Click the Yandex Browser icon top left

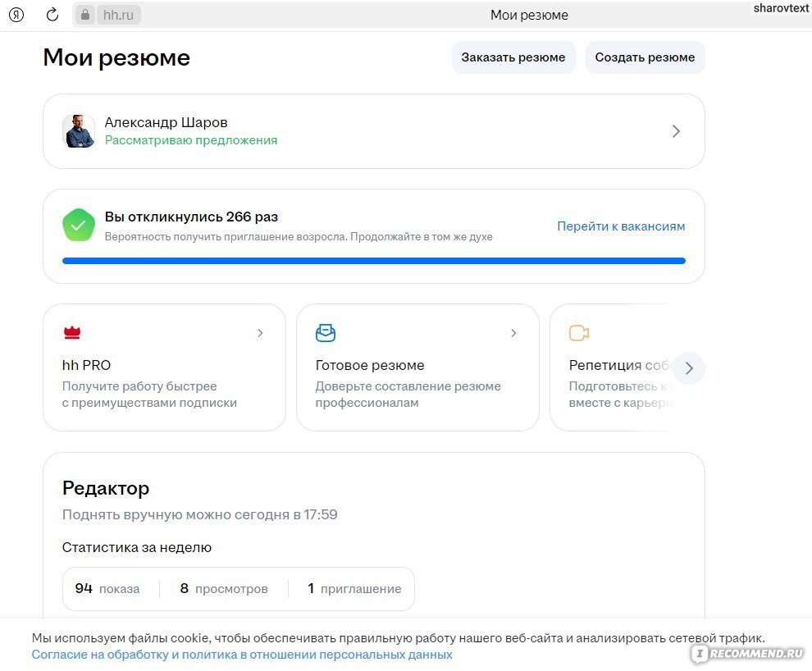16,14
